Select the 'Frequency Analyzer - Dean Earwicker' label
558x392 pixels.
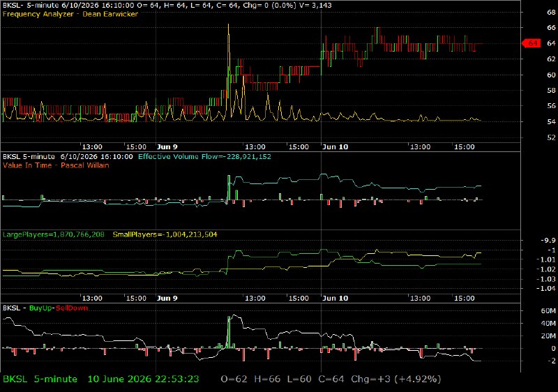[x=70, y=14]
